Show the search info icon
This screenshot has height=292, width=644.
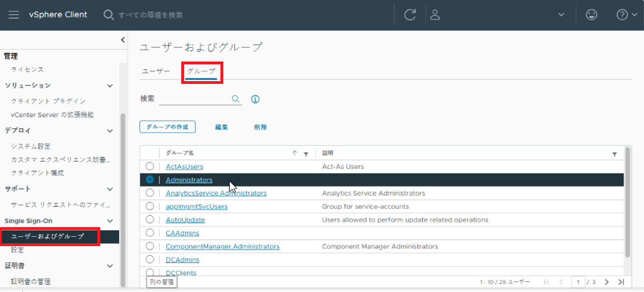coord(256,99)
